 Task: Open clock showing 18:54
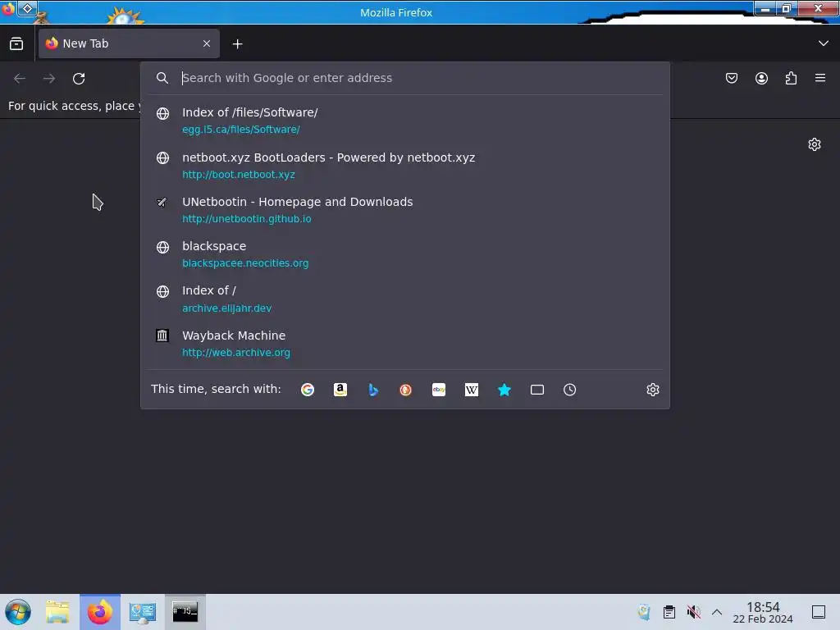click(763, 612)
